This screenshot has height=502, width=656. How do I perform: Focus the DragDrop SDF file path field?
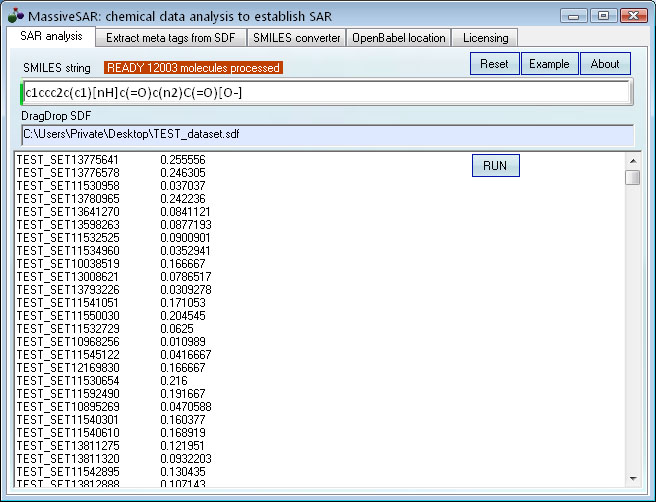pos(325,134)
